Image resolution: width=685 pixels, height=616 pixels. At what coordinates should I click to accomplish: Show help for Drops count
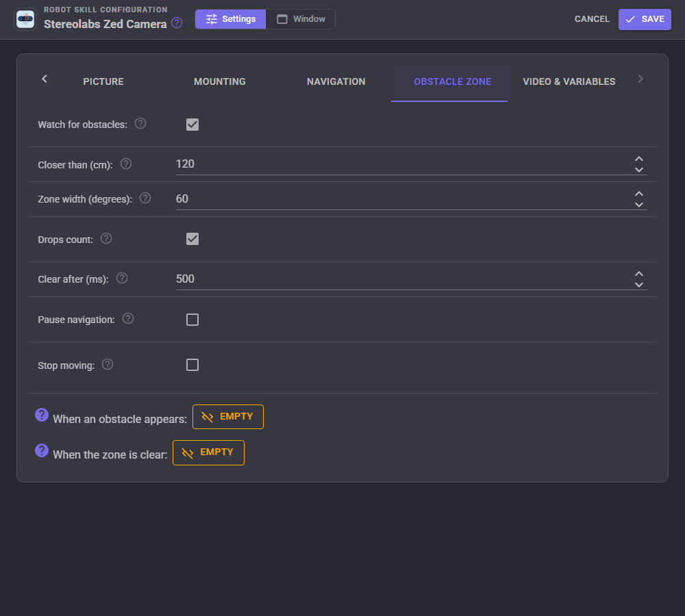(x=106, y=238)
